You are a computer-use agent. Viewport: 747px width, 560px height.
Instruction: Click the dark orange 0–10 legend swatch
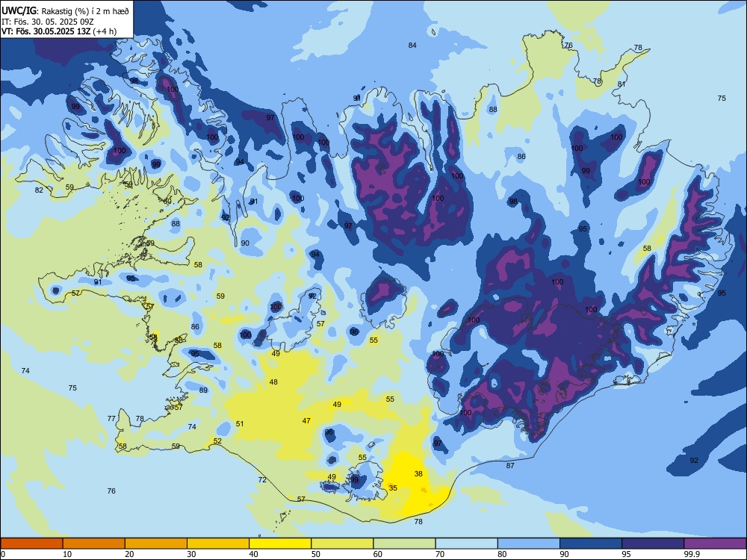click(x=31, y=544)
